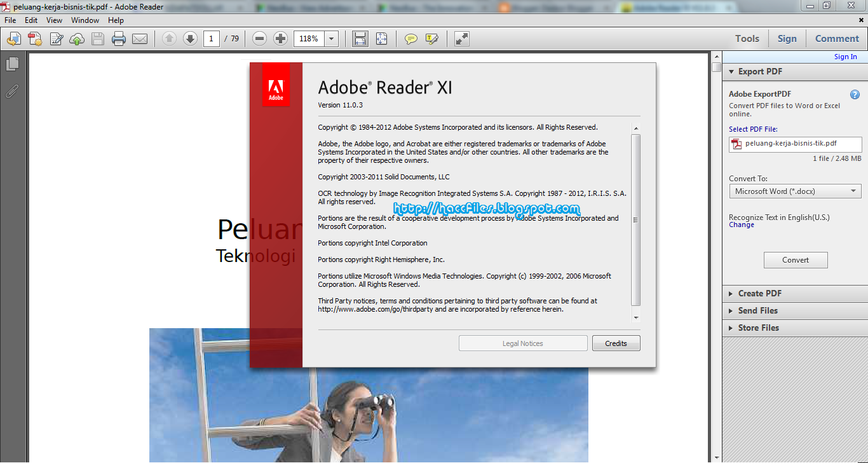The height and width of the screenshot is (463, 868).
Task: Click the About dialog scrollbar thumb
Action: tap(636, 220)
